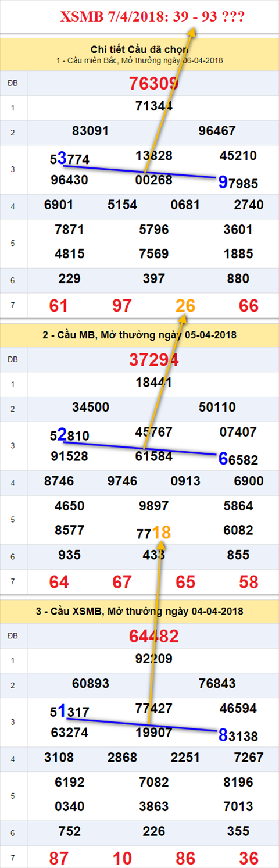Select second prize number 76843
Screen dimensions: 279x868
click(x=217, y=684)
